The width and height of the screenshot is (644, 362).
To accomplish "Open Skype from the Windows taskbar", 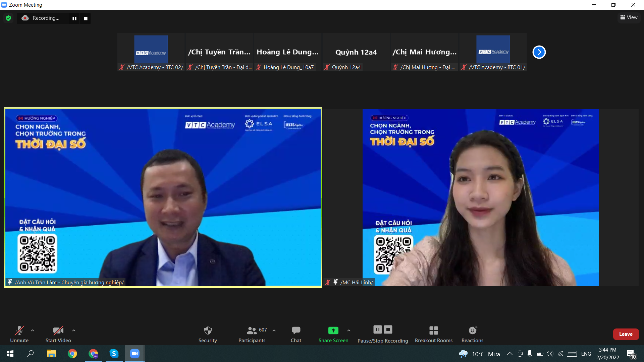I will [x=114, y=354].
